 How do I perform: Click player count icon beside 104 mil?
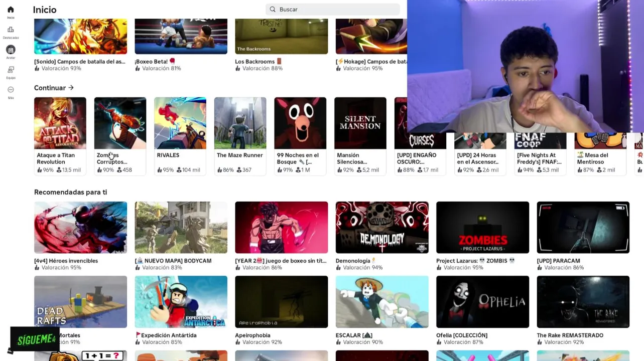click(x=179, y=170)
